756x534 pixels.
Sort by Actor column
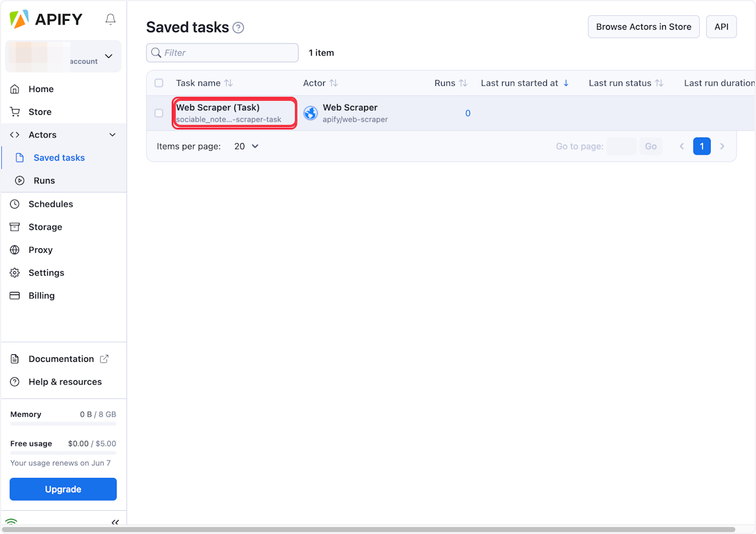[x=321, y=83]
